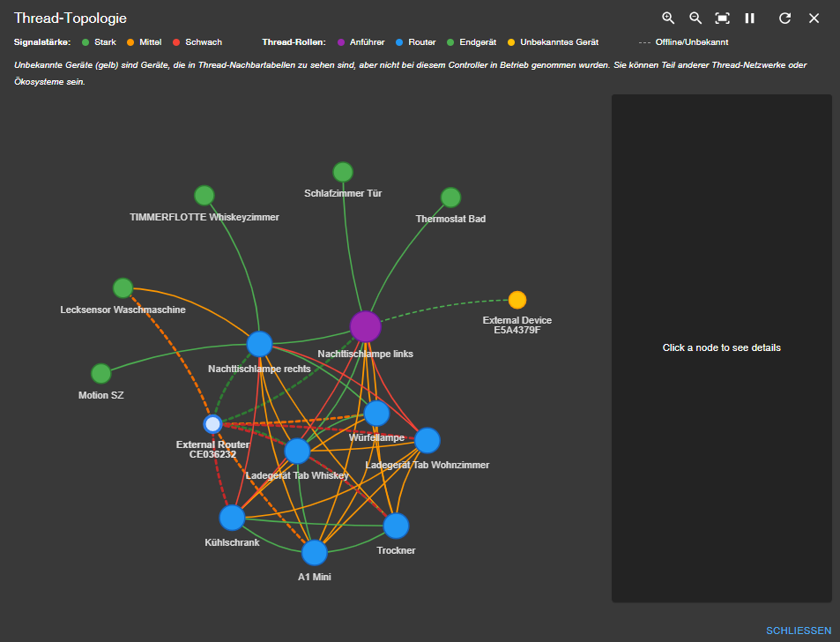Click the A1 Mini label text

click(x=315, y=577)
